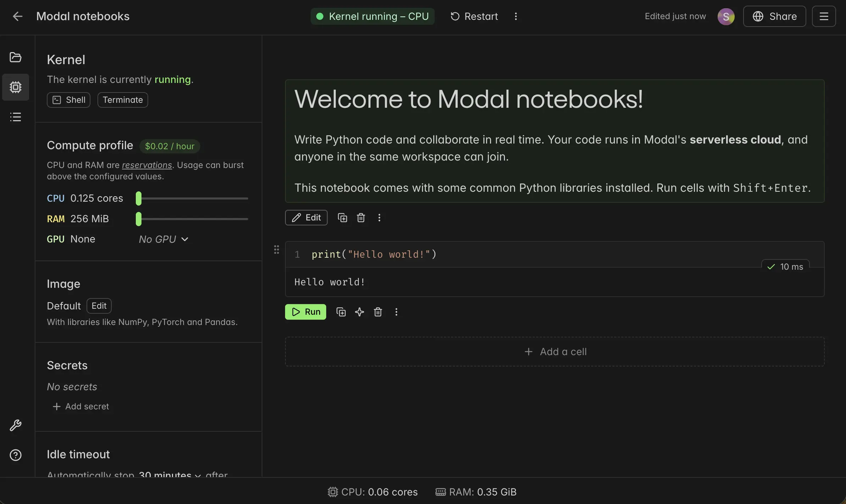Open a Shell for the kernel
Viewport: 846px width, 504px height.
pos(68,100)
